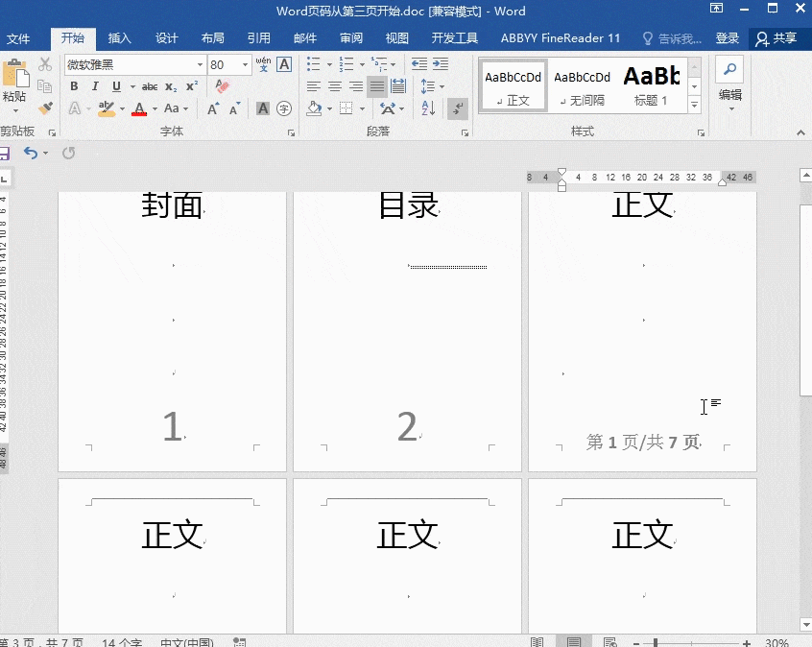Enable center paragraph alignment
This screenshot has width=812, height=647.
coord(333,85)
